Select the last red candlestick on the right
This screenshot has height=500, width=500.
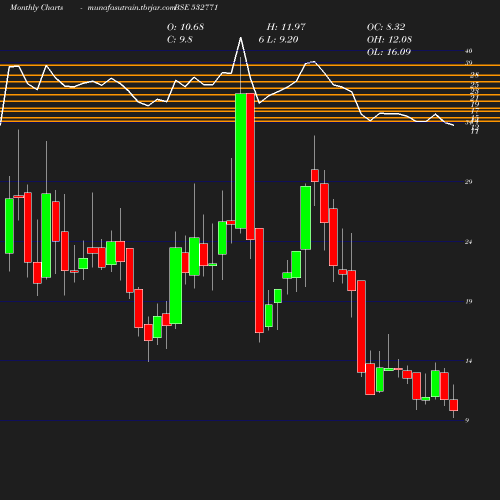click(x=453, y=405)
